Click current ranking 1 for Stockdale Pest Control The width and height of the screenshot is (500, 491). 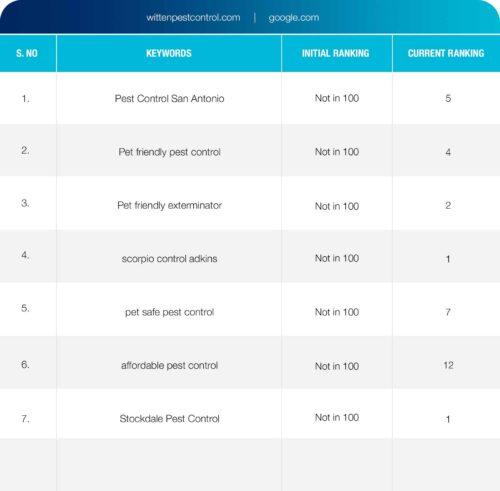[448, 419]
